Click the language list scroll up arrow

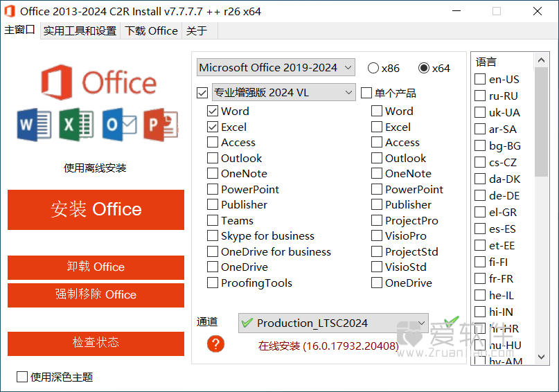(541, 60)
